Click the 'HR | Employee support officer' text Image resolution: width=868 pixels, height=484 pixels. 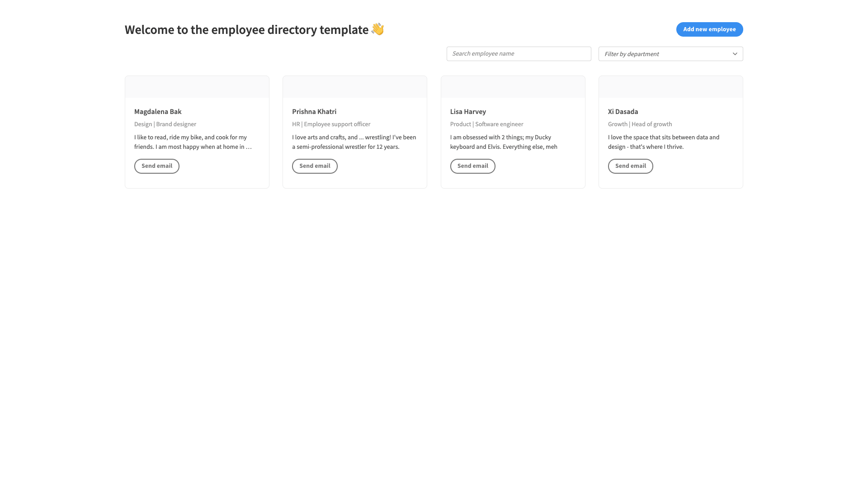(331, 124)
